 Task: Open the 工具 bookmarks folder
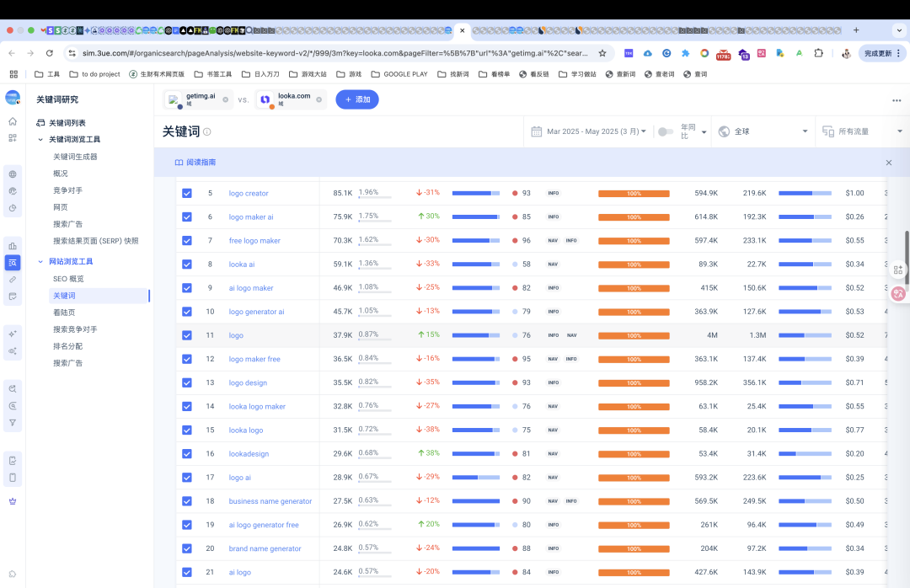point(47,74)
